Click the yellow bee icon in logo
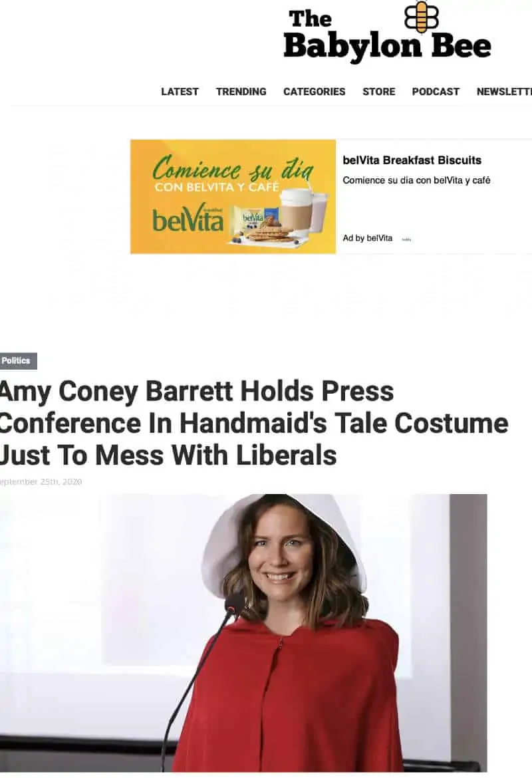The width and height of the screenshot is (532, 778). [x=422, y=17]
